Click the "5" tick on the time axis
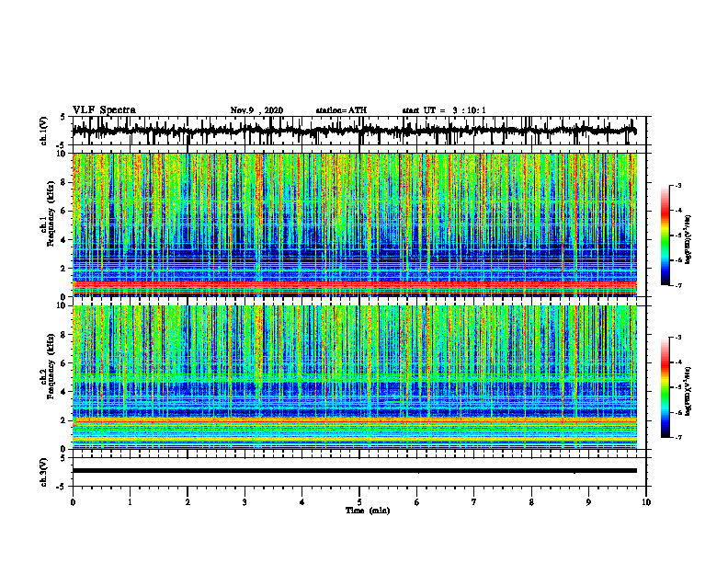Image resolution: width=728 pixels, height=563 pixels. [x=359, y=502]
